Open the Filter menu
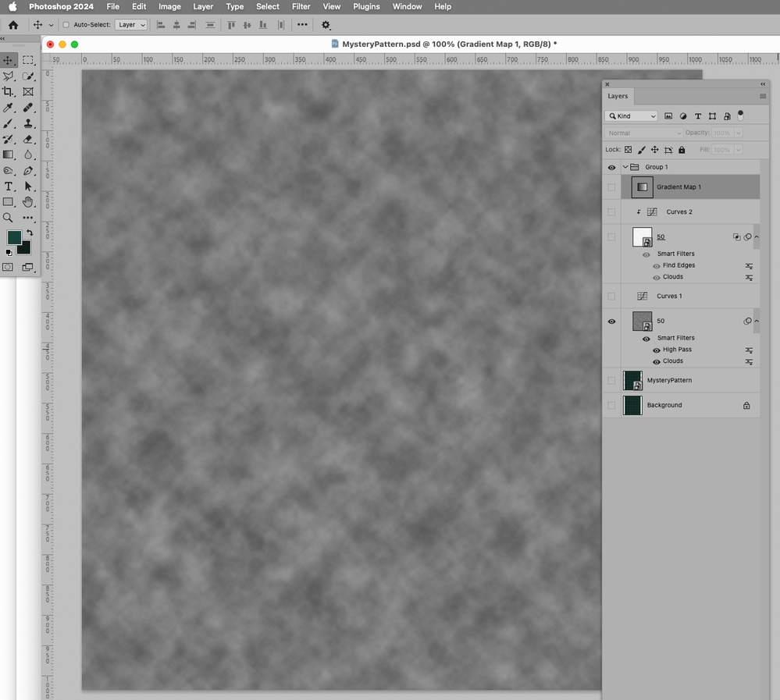This screenshot has height=700, width=780. point(301,6)
